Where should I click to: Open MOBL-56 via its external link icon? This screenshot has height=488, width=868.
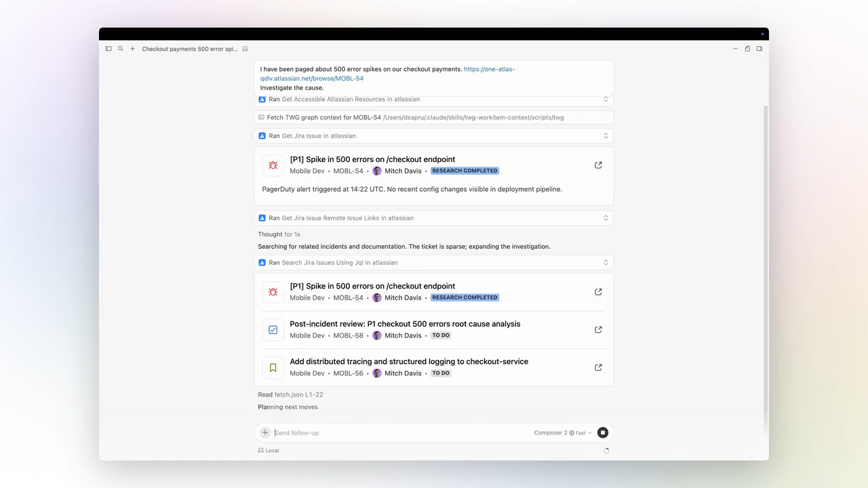pyautogui.click(x=598, y=367)
